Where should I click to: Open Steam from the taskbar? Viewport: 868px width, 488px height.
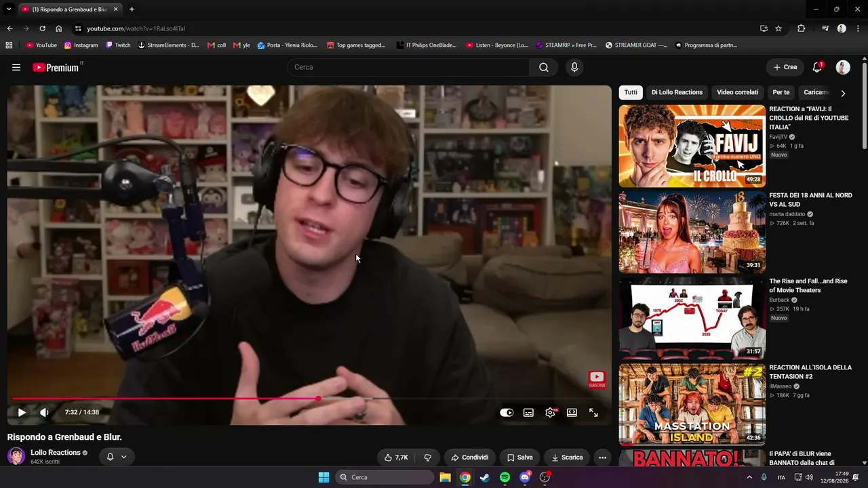[x=485, y=477]
